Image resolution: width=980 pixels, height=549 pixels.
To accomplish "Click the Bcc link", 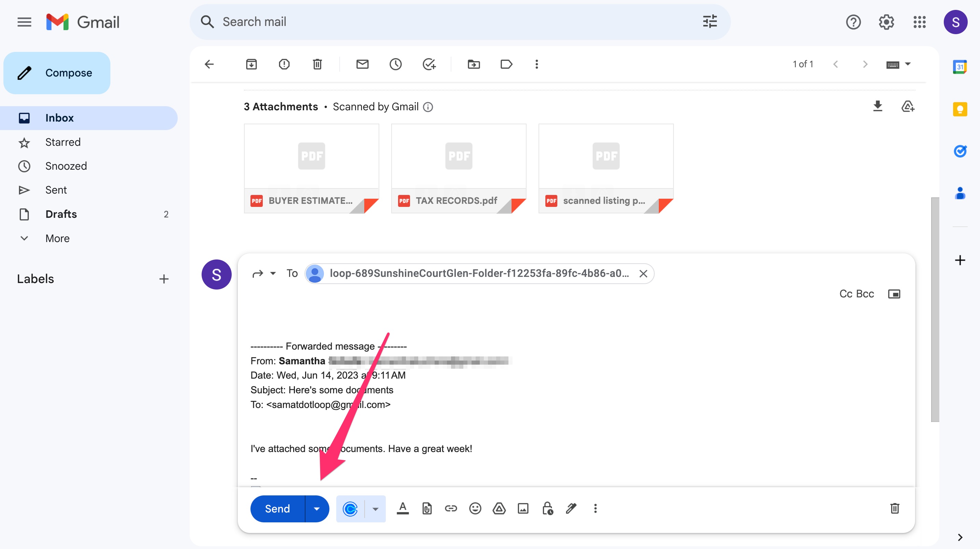I will click(865, 294).
